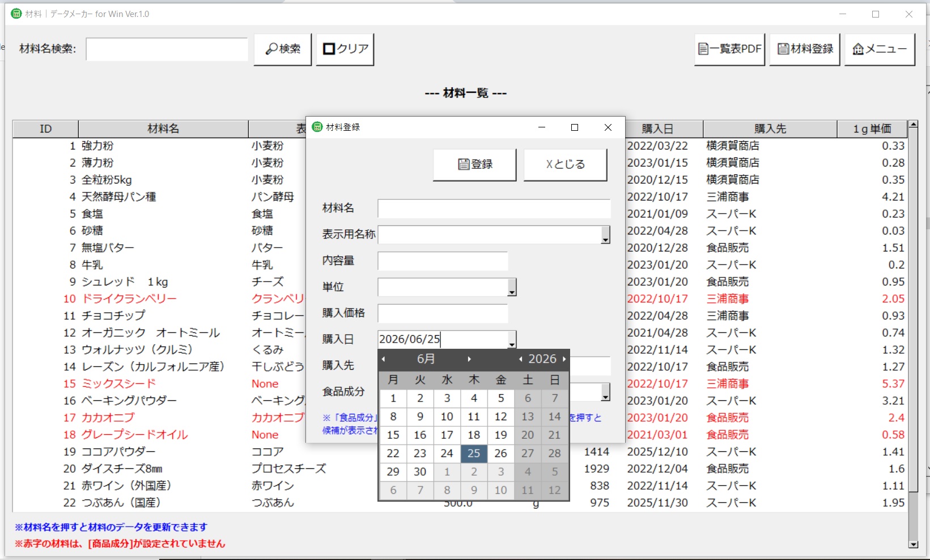Open the ドライクランベリー material row
The height and width of the screenshot is (560, 930).
click(x=129, y=298)
